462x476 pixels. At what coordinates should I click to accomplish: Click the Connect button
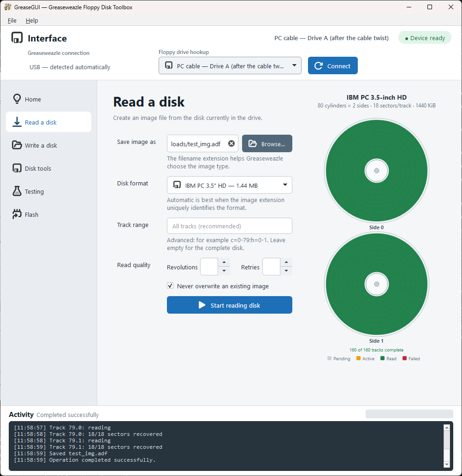pos(333,65)
